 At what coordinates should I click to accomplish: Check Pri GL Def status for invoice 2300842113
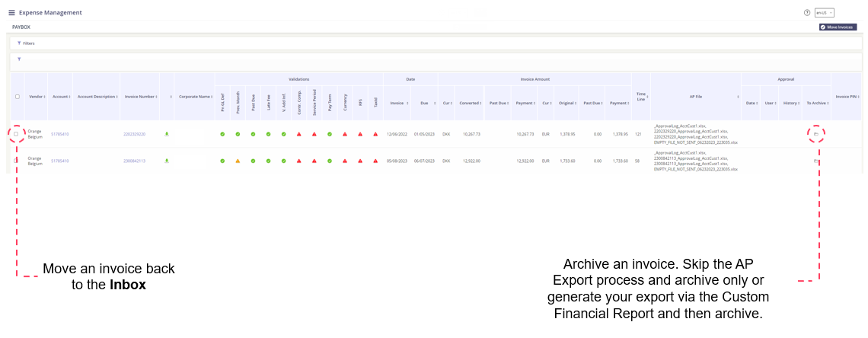pyautogui.click(x=222, y=161)
